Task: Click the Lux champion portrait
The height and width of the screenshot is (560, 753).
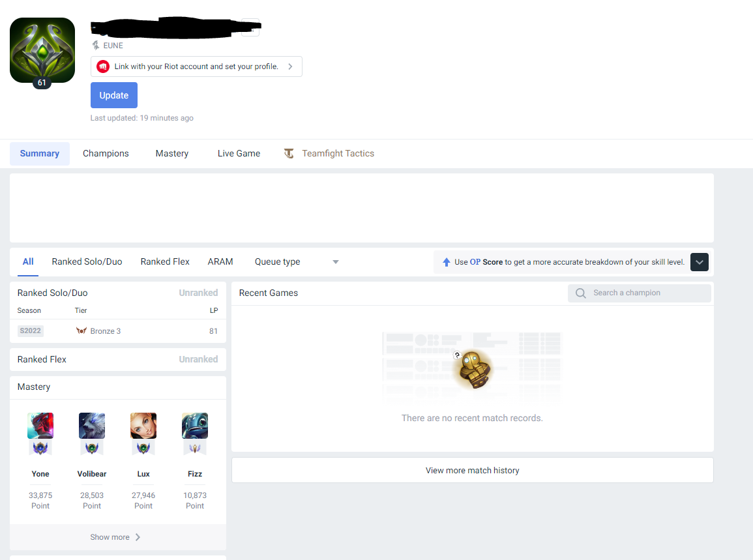Action: click(x=143, y=426)
